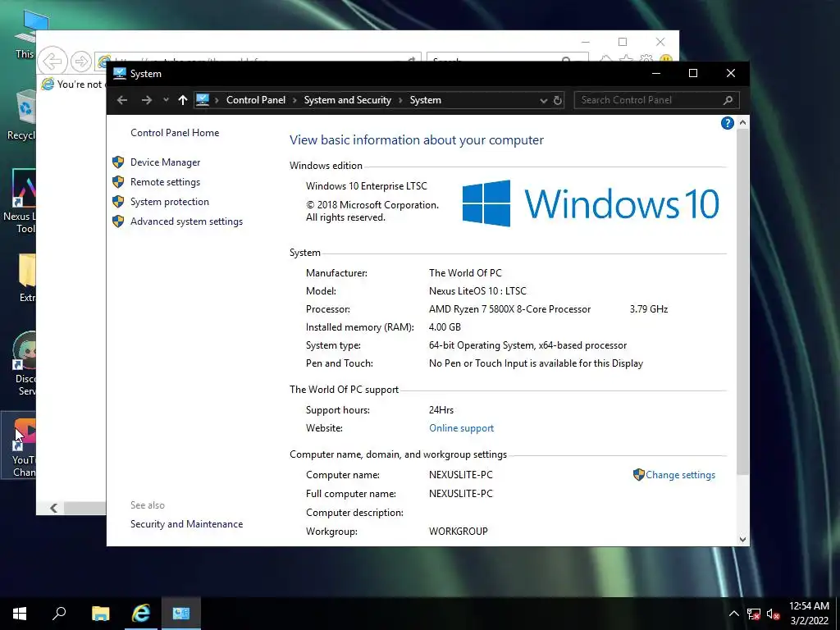Select the Nexus Lite Tools desktop shortcut

click(x=21, y=203)
